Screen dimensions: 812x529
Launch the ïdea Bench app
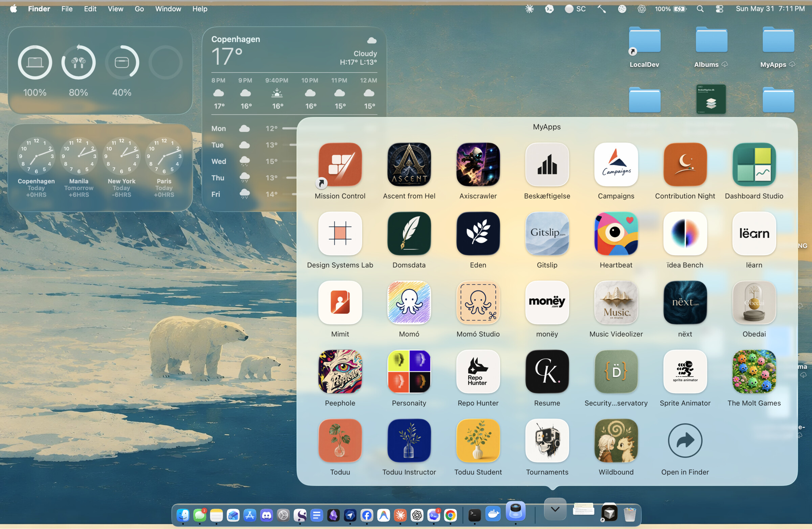pos(685,234)
